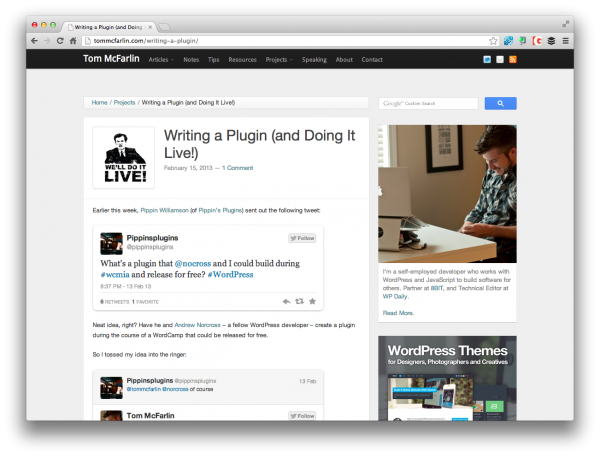Click the article title heading
This screenshot has width=600, height=457.
[259, 144]
